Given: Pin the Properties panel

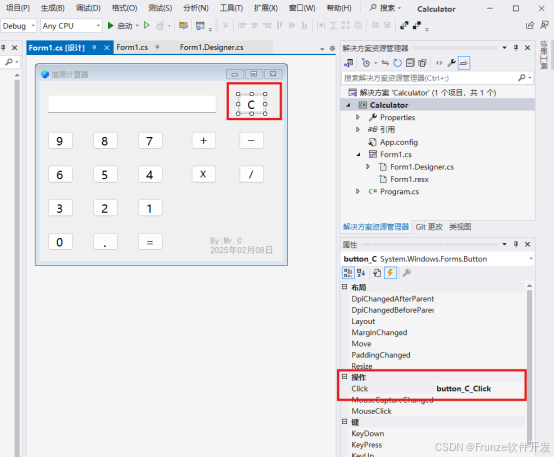Looking at the screenshot, I should click(516, 244).
